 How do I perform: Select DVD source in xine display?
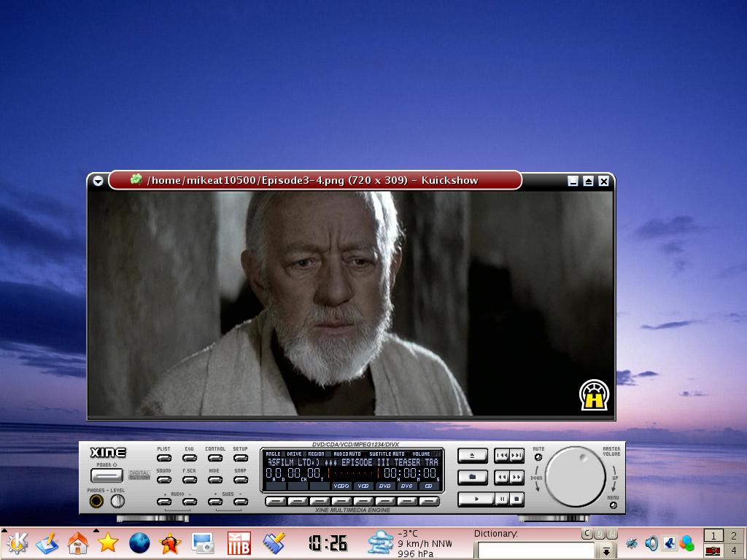[x=385, y=486]
